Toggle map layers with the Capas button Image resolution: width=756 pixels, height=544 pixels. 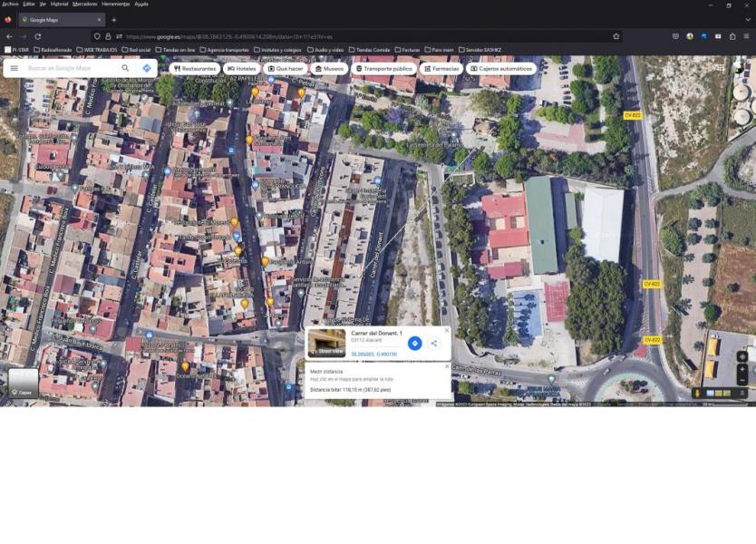(x=24, y=384)
